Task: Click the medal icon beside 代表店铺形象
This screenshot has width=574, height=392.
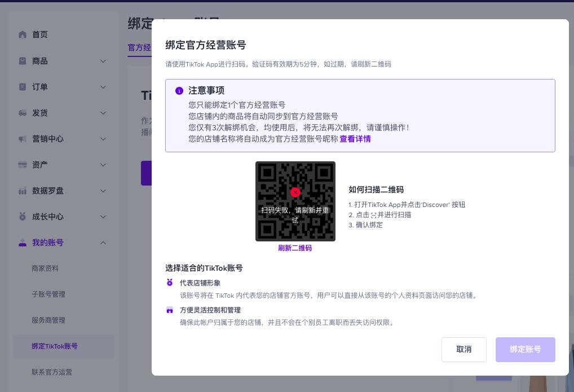Action: (170, 283)
